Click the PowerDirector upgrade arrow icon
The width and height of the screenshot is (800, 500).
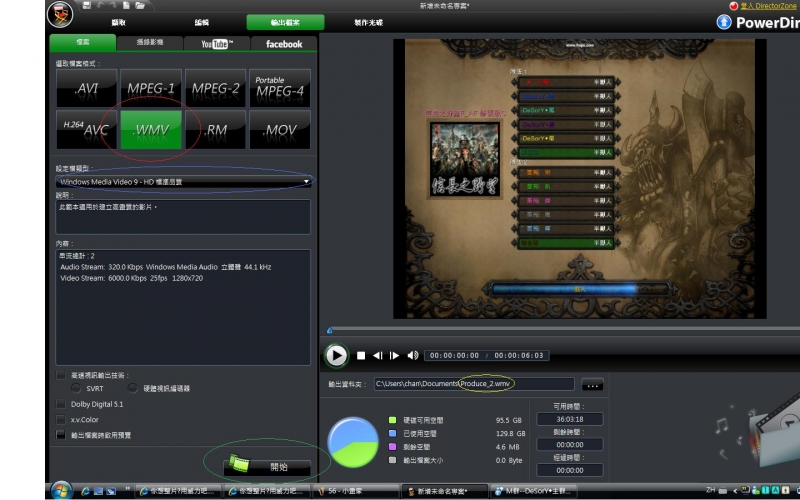pyautogui.click(x=724, y=22)
